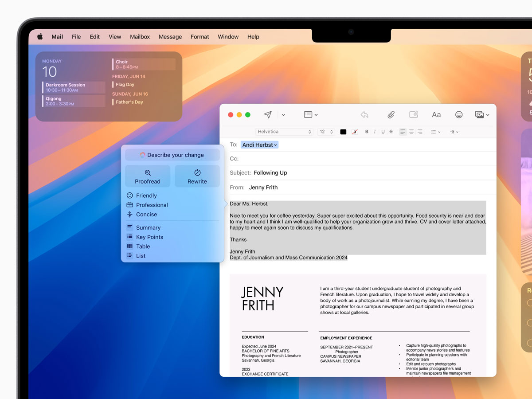Open the View menu
Viewport: 532px width, 399px height.
pos(115,37)
